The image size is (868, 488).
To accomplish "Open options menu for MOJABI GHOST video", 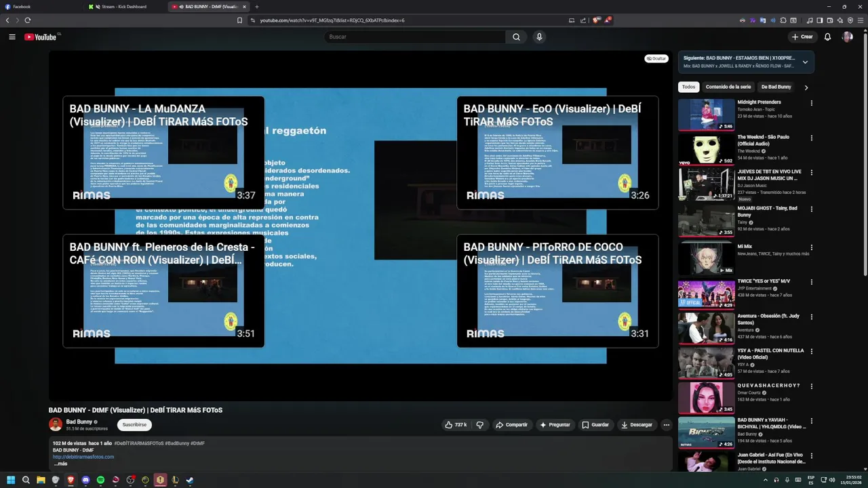I will 811,209.
